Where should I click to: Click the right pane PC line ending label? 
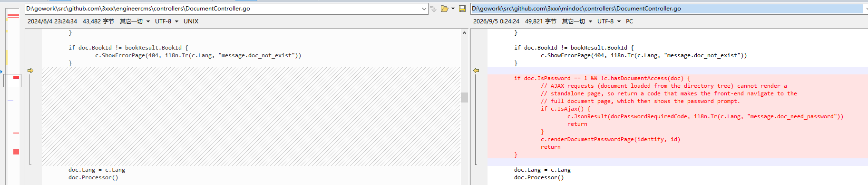629,21
